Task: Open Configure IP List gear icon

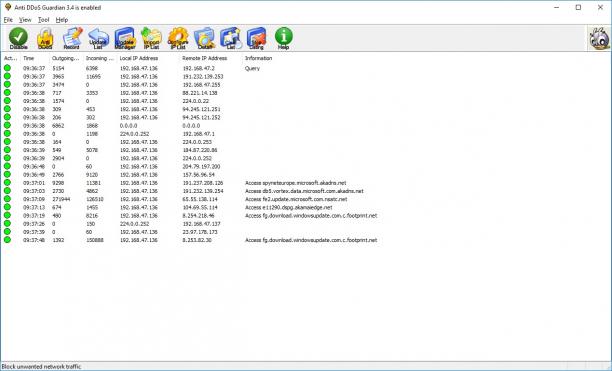Action: (x=178, y=38)
